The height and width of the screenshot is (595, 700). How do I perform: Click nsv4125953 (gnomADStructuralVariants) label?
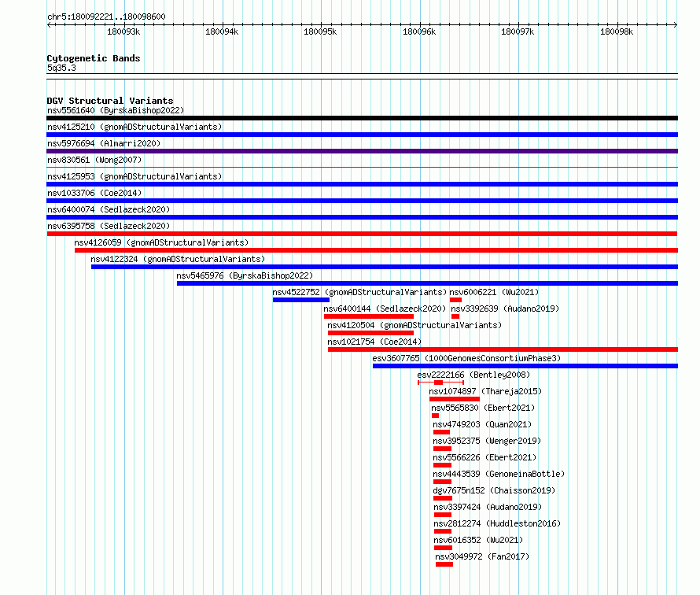(134, 176)
